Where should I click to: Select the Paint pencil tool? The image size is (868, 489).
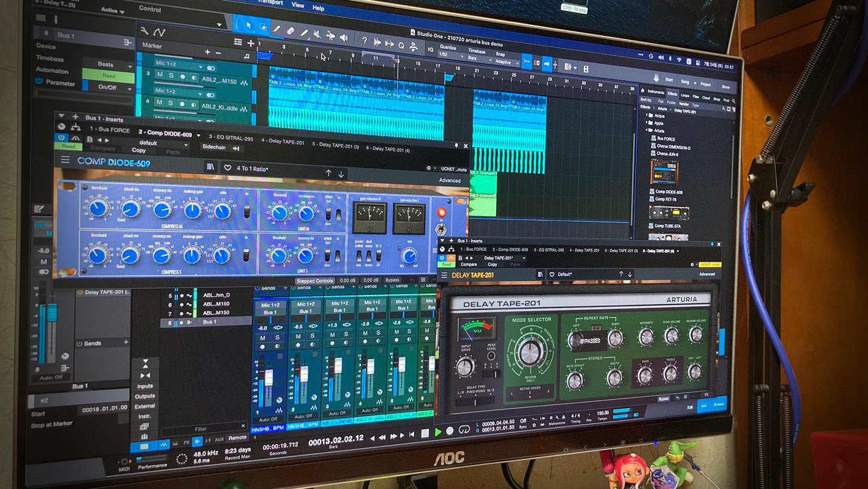tap(304, 32)
